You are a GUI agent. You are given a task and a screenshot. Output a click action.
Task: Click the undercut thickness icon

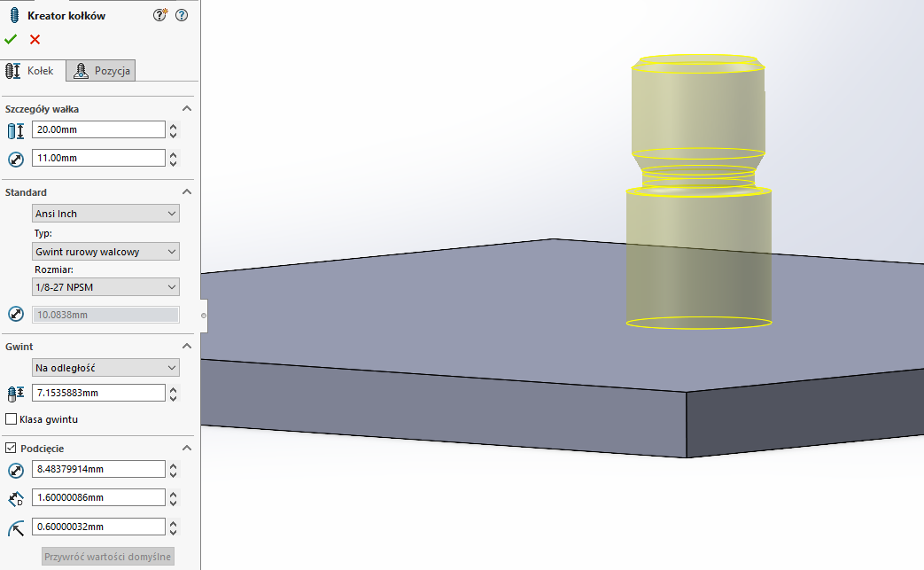click(14, 496)
